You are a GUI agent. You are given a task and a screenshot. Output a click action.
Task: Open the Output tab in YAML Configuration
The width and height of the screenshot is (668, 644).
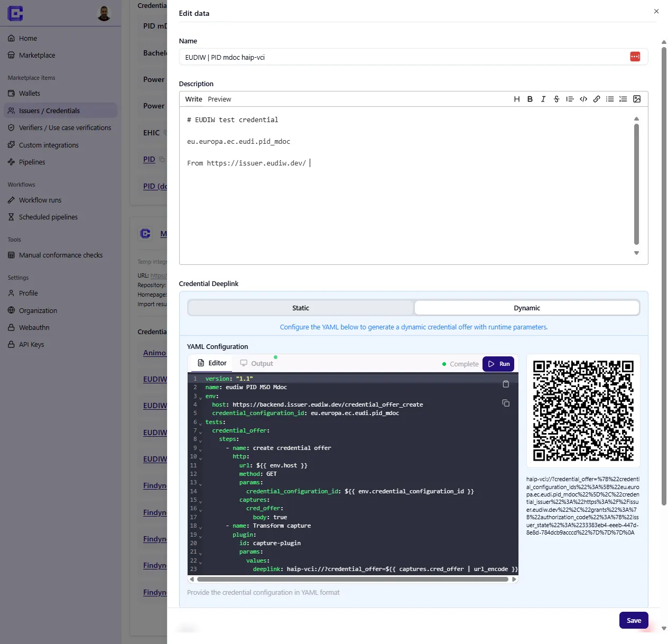coord(257,363)
